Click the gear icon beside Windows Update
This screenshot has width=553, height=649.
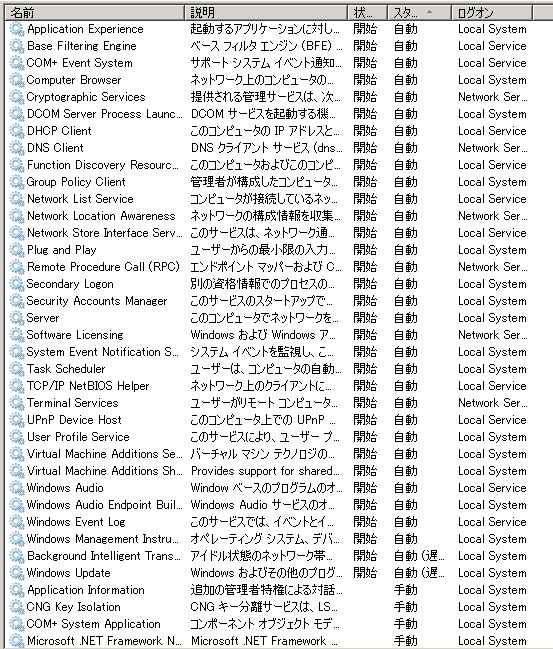click(17, 573)
